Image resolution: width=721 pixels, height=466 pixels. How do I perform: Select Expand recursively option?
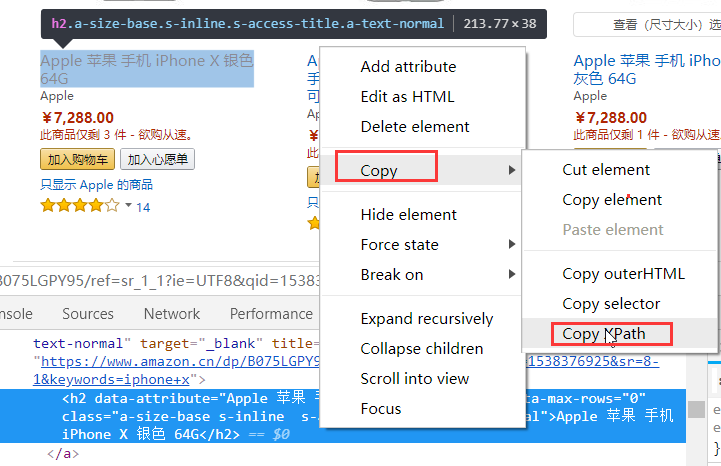[427, 319]
